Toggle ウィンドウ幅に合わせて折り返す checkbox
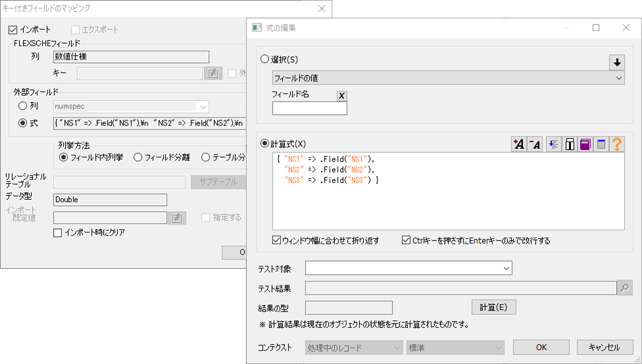642x364 pixels. pyautogui.click(x=277, y=241)
